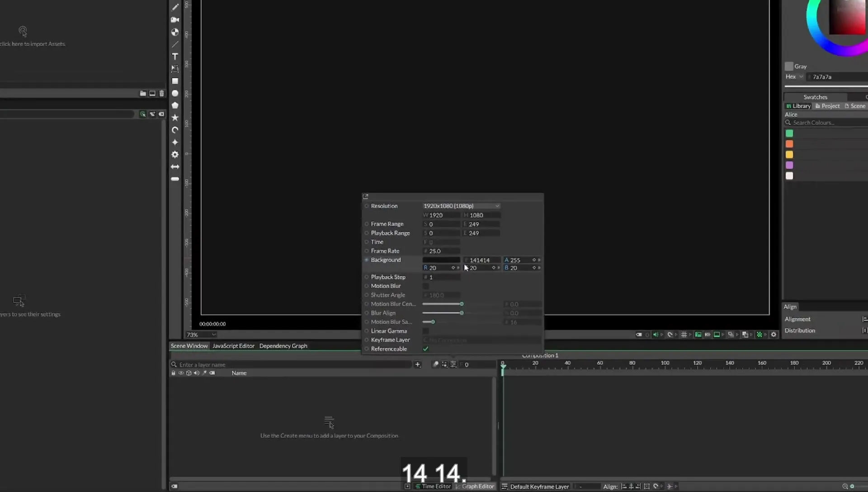Click the new folder icon in assets panel
The width and height of the screenshot is (868, 492).
coord(143,94)
